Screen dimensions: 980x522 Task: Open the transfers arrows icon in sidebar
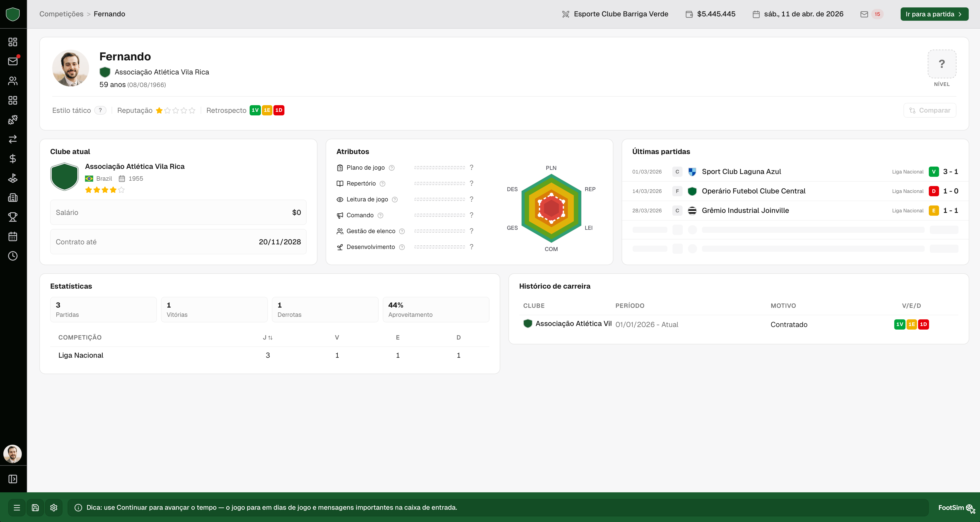tap(13, 139)
